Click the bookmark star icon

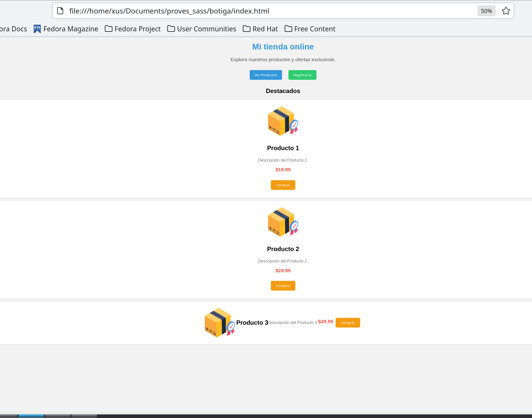click(x=506, y=11)
